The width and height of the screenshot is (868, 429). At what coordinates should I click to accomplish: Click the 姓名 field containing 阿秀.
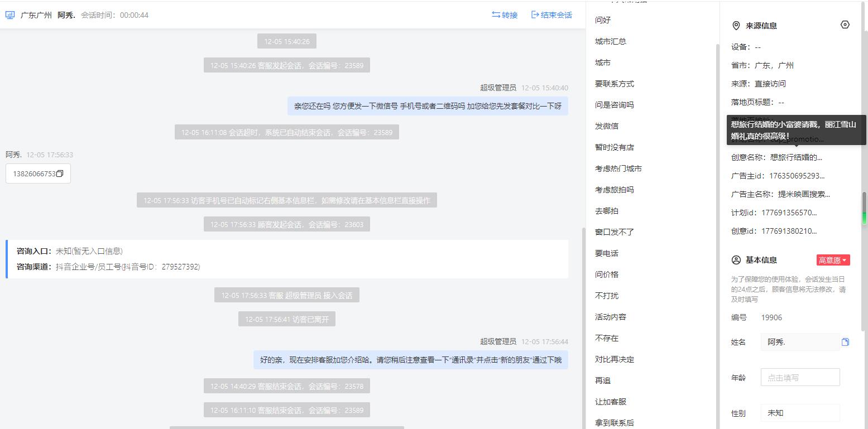point(800,342)
